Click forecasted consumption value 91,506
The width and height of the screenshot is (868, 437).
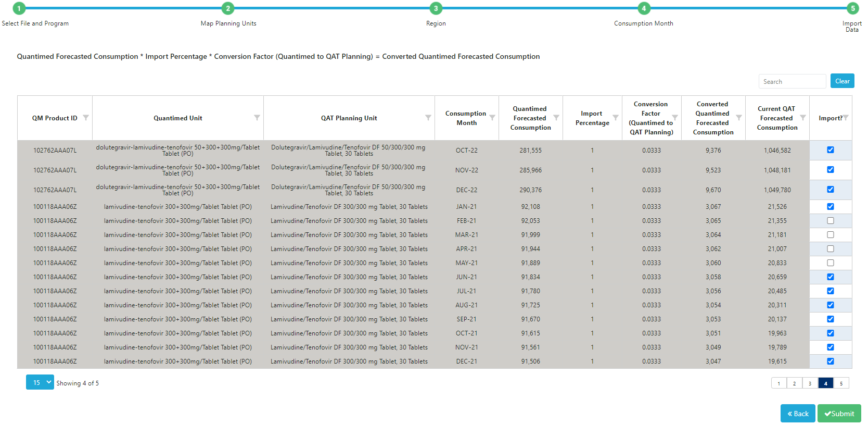click(x=531, y=361)
